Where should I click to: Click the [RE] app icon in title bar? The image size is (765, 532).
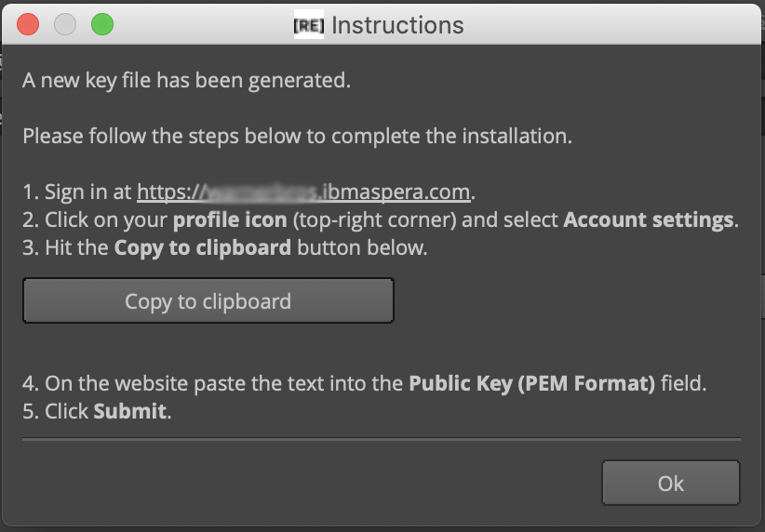(308, 24)
